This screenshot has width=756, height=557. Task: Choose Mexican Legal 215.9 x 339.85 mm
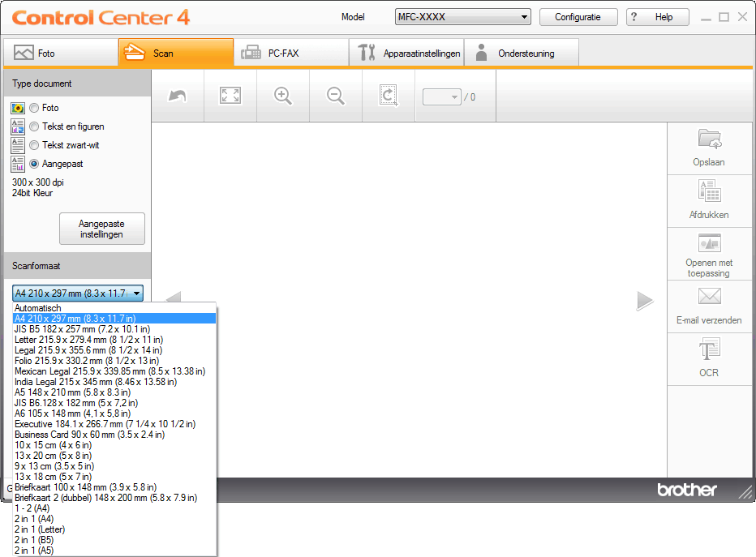point(114,371)
